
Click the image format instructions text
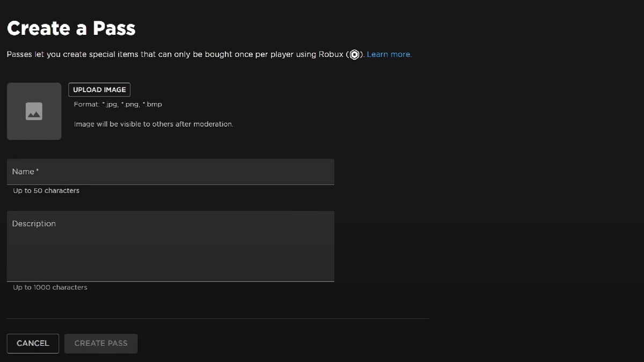[117, 104]
